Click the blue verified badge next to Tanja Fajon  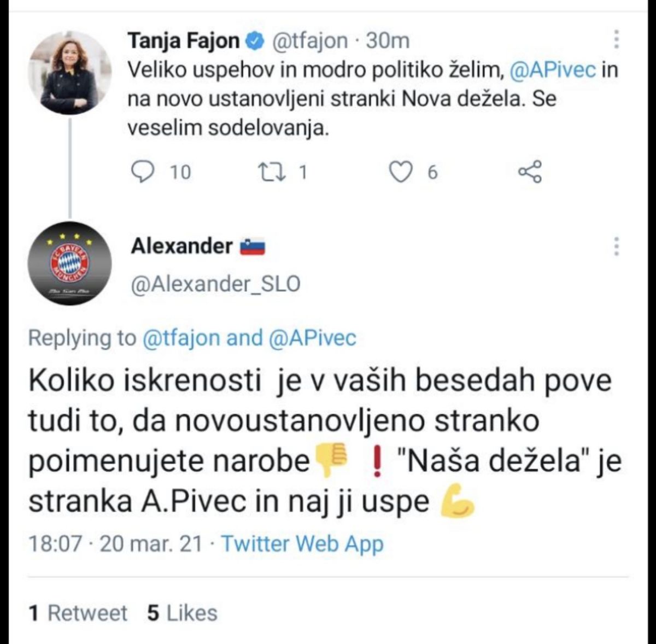pos(256,41)
